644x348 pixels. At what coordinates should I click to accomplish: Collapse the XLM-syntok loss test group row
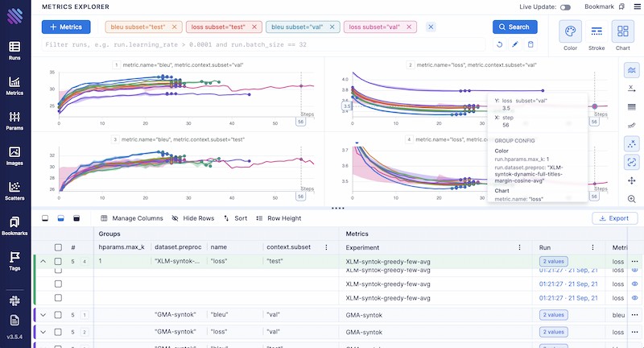[43, 262]
